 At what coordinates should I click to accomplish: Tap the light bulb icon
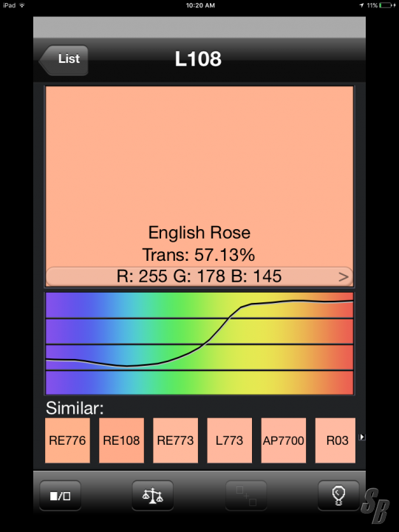click(x=338, y=496)
